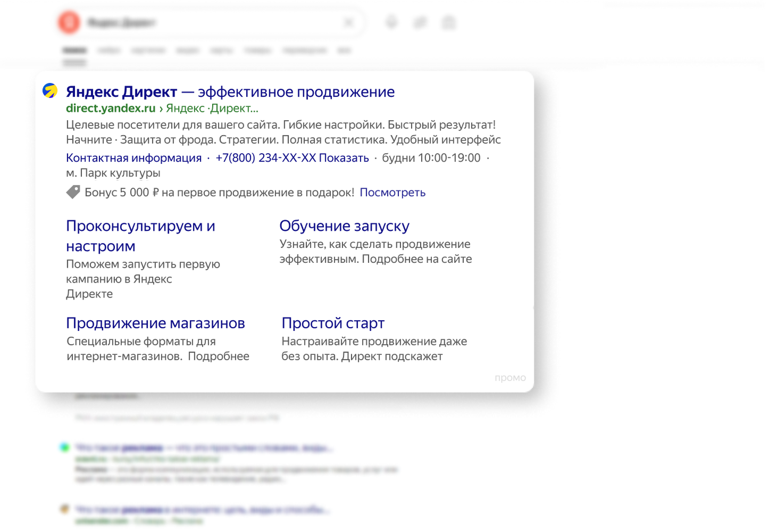The image size is (769, 532).
Task: Click the 'промо' ad label
Action: point(510,378)
